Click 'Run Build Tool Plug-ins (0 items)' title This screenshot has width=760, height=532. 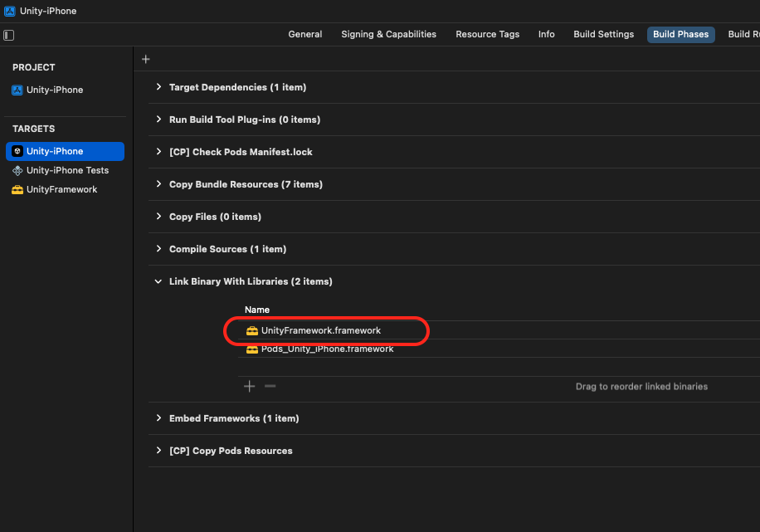coord(245,120)
